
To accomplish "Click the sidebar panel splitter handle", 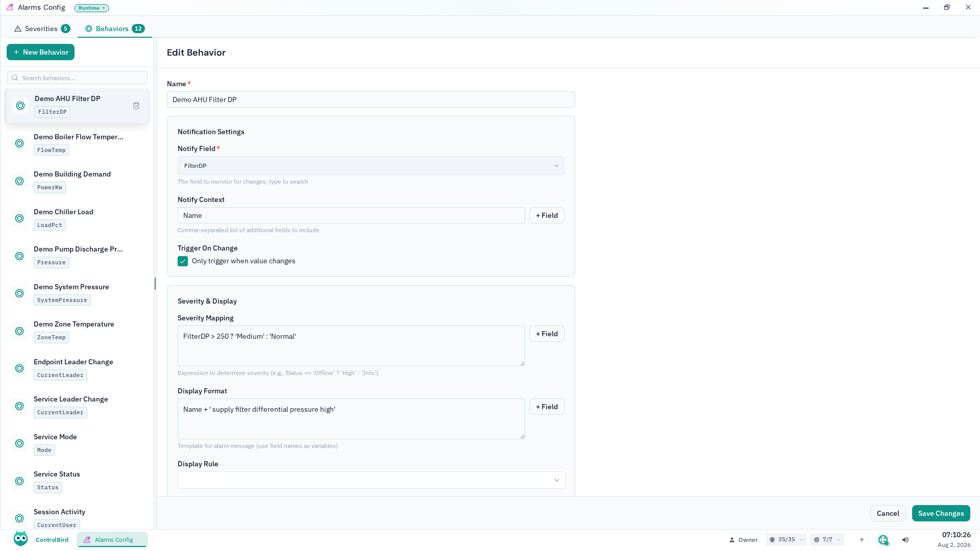I will click(x=155, y=284).
